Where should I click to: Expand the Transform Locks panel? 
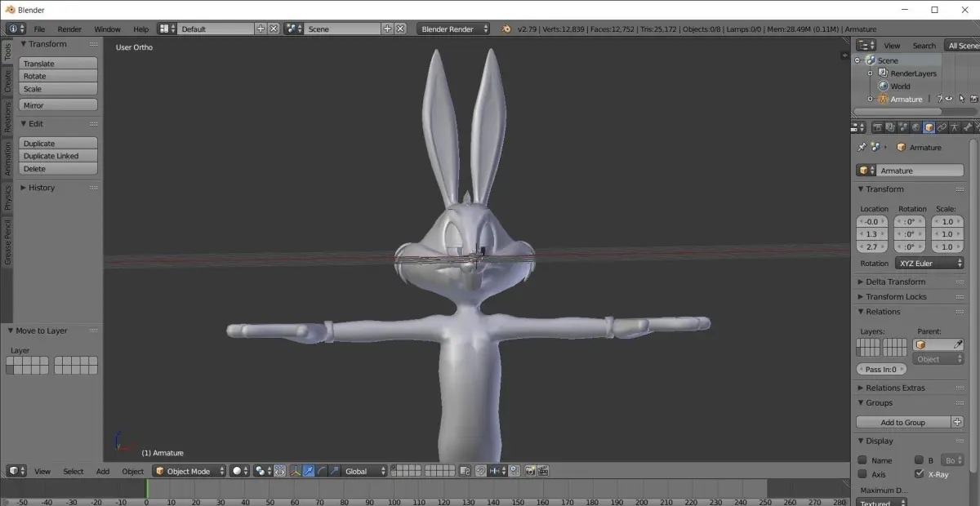[x=896, y=296]
